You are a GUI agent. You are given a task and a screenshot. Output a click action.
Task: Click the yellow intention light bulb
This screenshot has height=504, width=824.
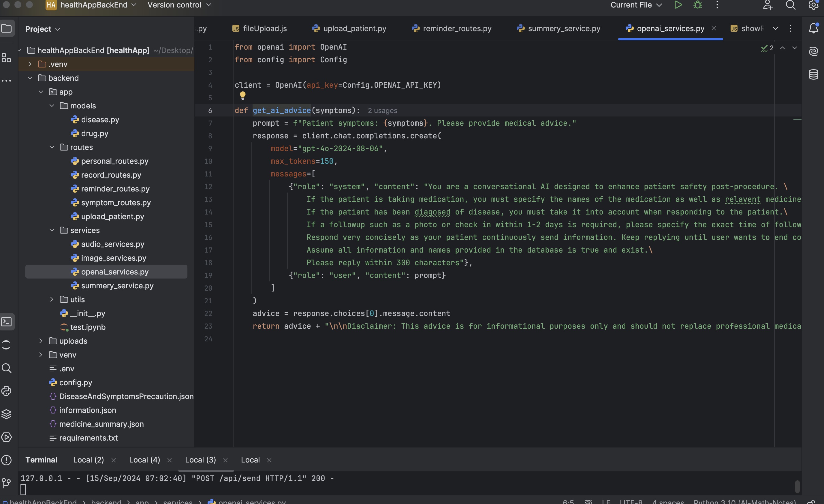(243, 96)
